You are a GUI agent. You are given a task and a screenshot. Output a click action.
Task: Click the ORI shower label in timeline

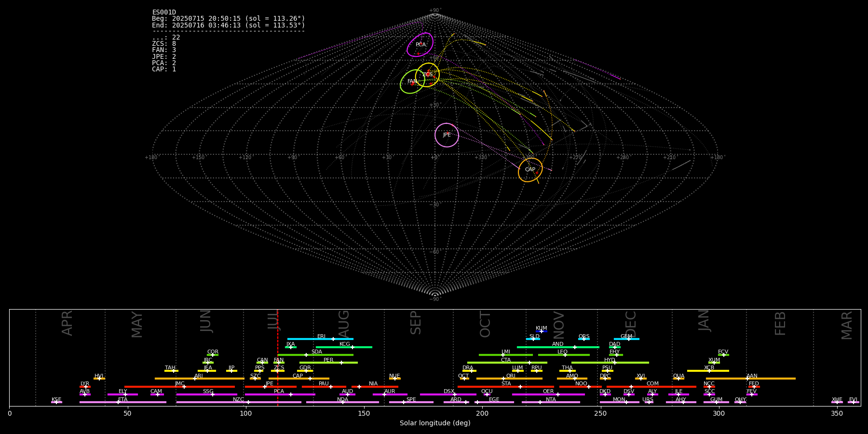coord(511,376)
